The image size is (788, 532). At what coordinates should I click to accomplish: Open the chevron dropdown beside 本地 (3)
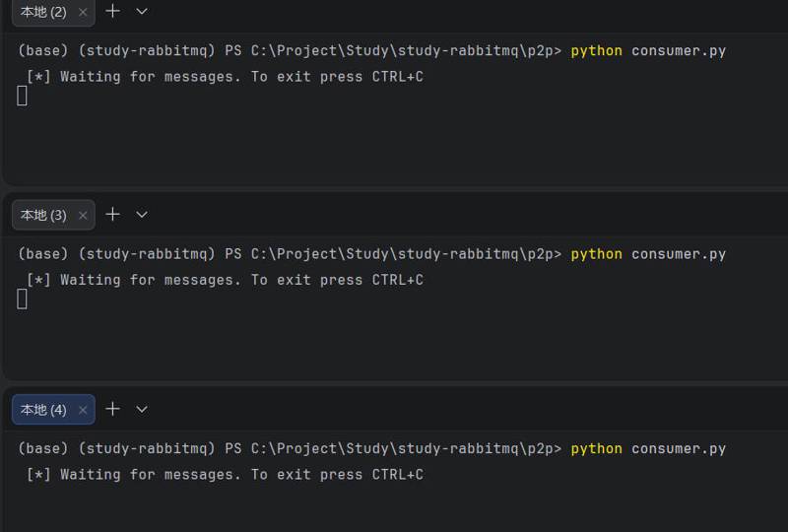point(142,214)
